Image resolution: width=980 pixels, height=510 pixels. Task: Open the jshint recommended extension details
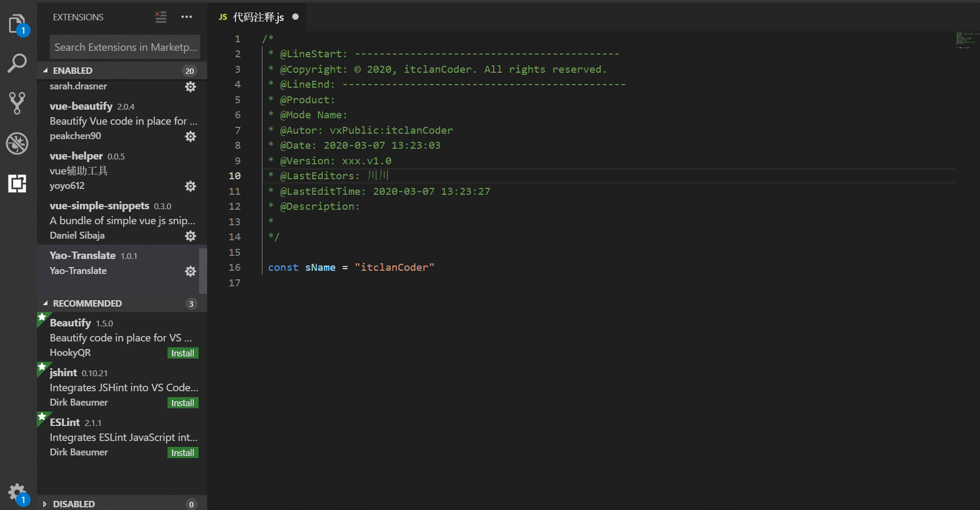click(x=122, y=387)
